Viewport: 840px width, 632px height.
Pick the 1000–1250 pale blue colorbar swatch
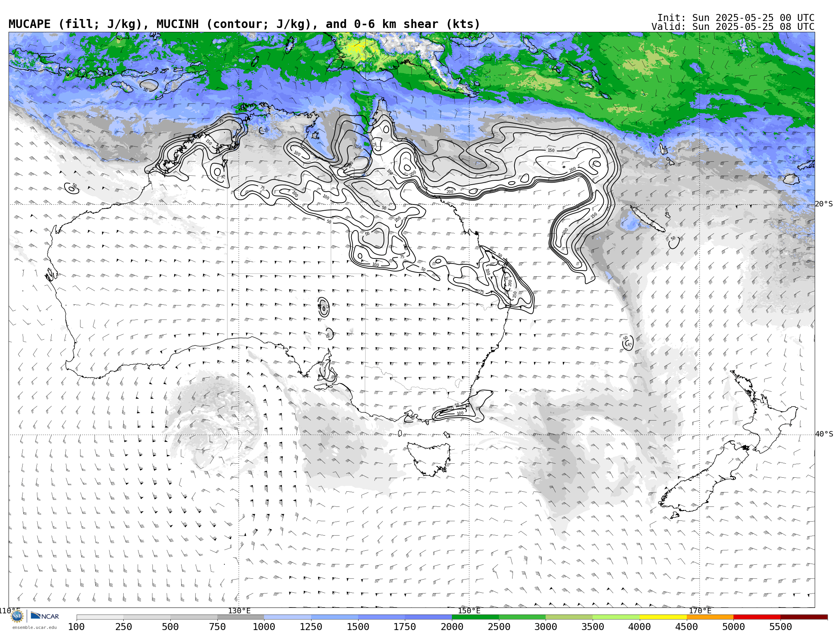point(288,617)
